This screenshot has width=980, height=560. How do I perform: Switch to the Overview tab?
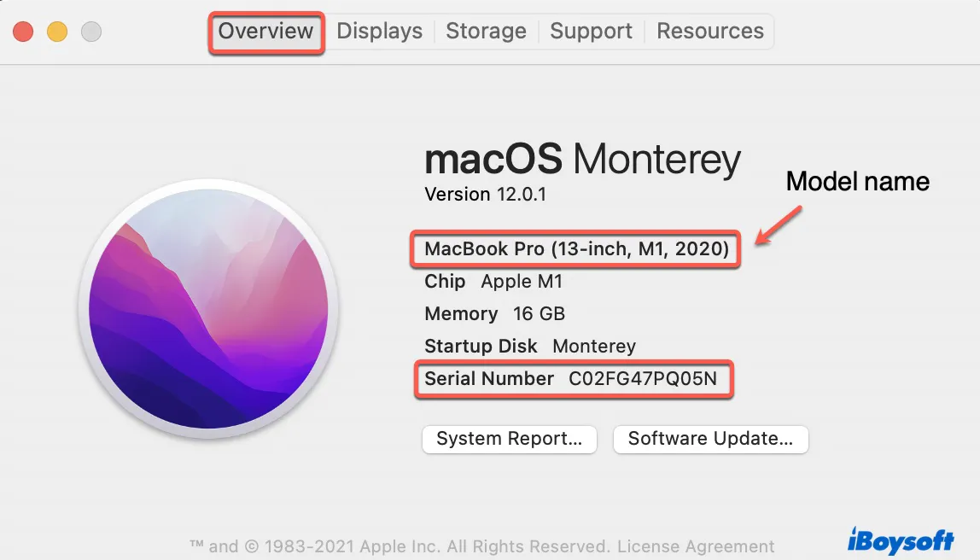[x=266, y=32]
